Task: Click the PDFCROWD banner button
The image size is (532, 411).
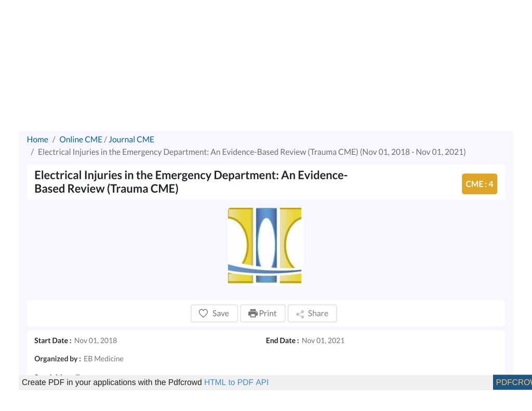Action: 512,382
